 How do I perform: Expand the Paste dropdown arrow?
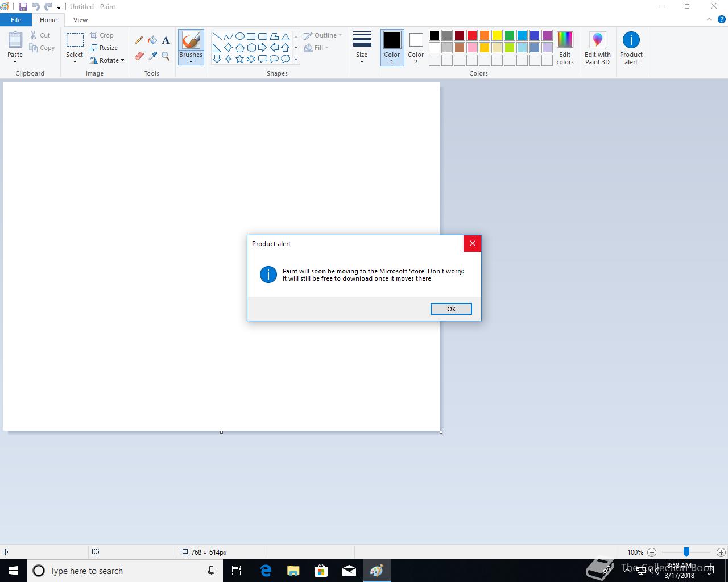coord(15,61)
